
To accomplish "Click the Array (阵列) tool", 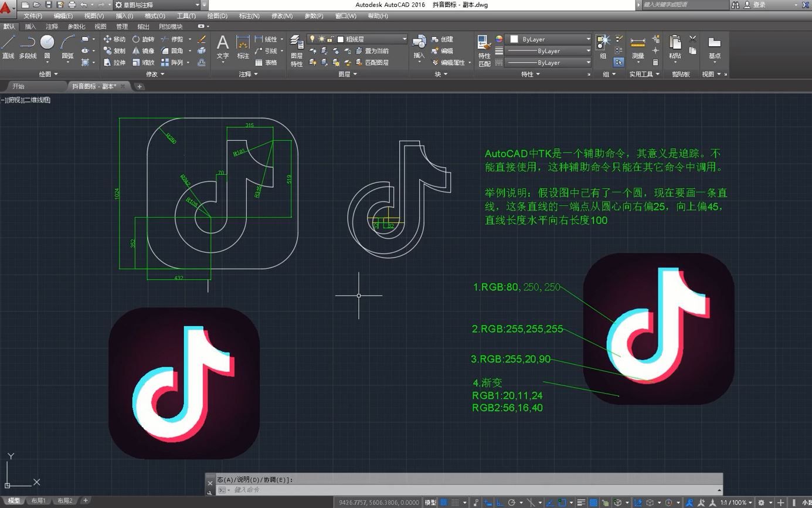I will pos(172,62).
